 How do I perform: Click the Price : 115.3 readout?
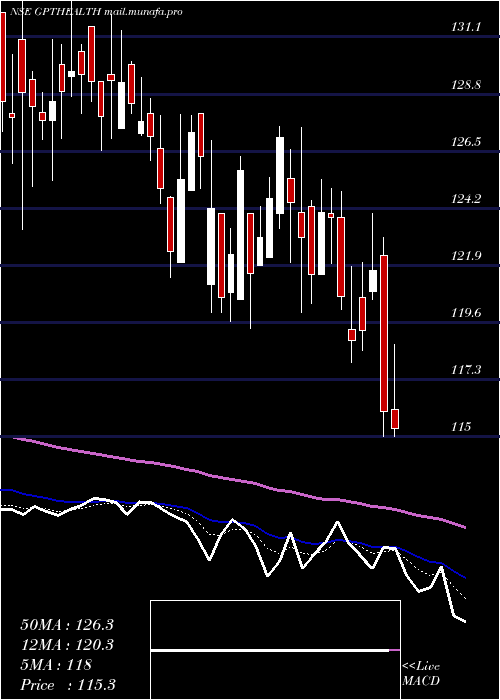click(68, 685)
